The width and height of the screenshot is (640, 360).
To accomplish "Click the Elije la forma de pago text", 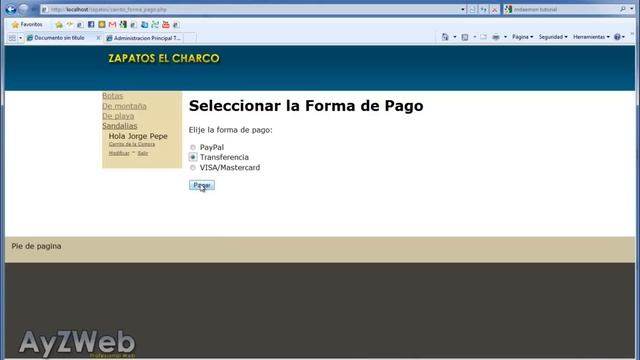I will pos(230,130).
